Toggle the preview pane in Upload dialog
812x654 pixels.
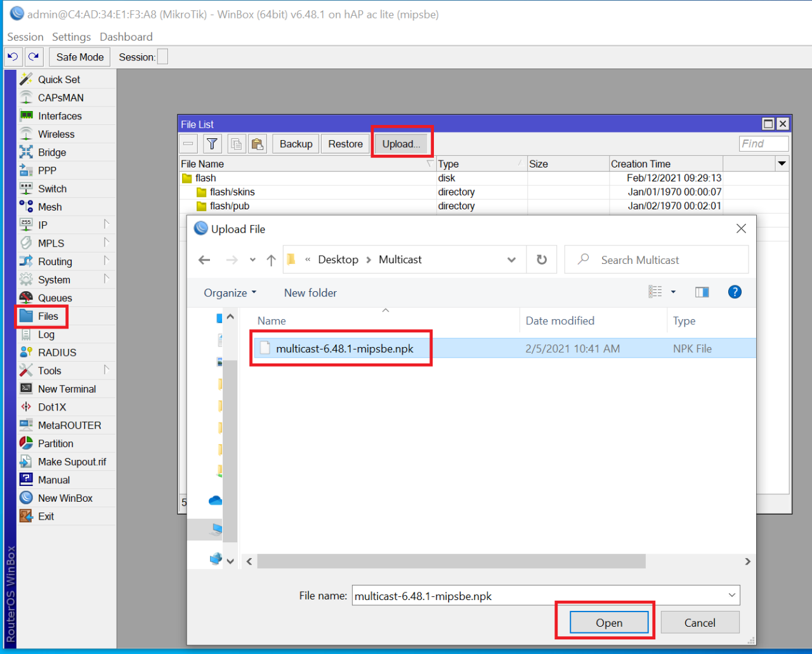[x=702, y=292]
